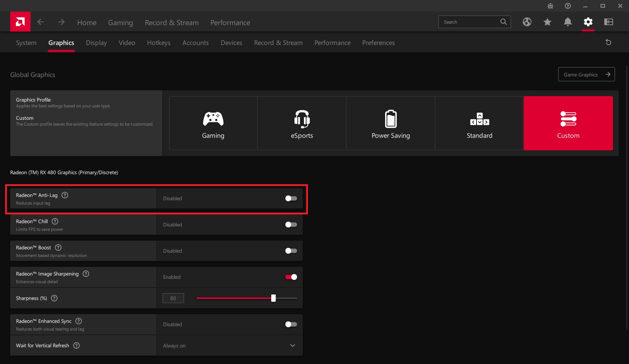Switch to Record & Stream settings tab
The width and height of the screenshot is (629, 364).
[278, 43]
